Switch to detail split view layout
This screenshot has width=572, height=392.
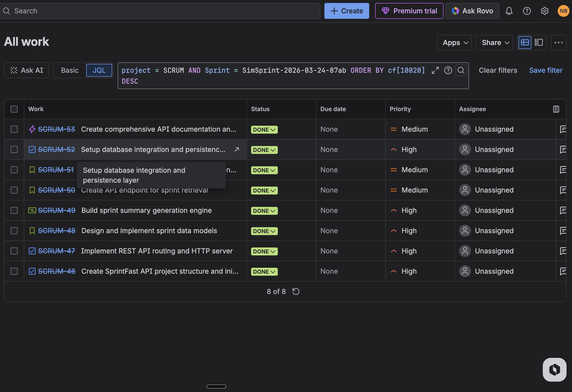(539, 43)
